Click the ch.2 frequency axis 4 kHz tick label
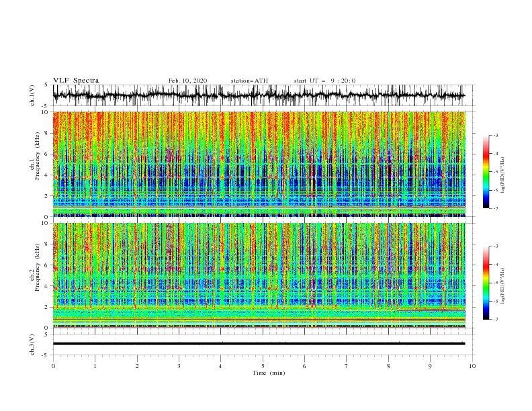 coord(46,286)
